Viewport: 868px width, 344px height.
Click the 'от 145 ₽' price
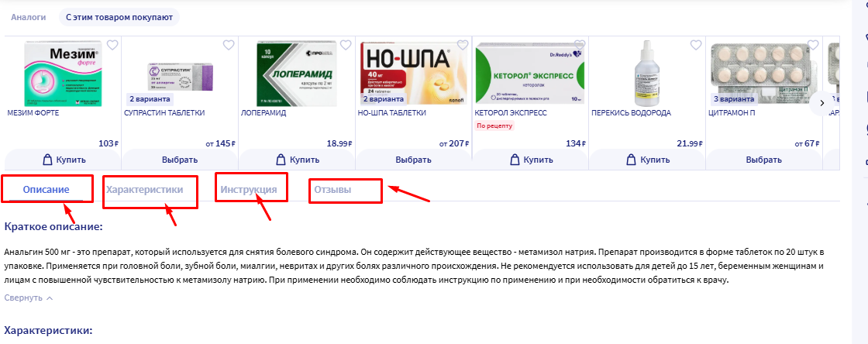point(221,144)
